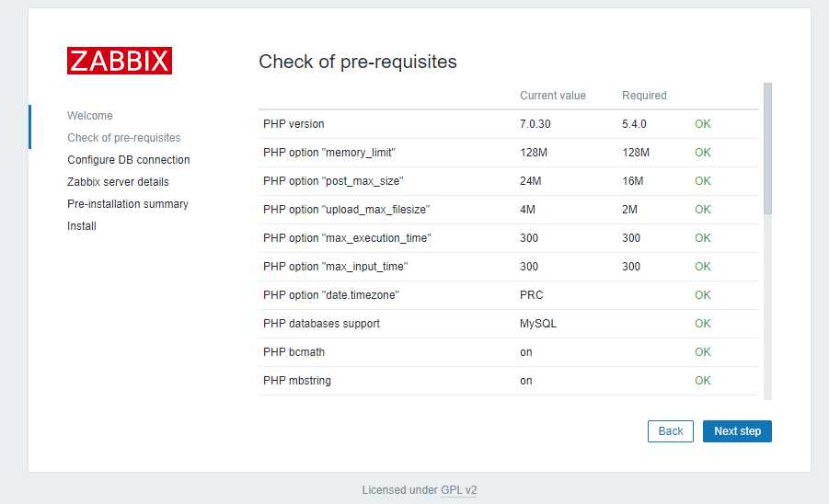Click the OK status for PHP mbstring
Viewport: 829px width, 504px height.
tap(703, 381)
